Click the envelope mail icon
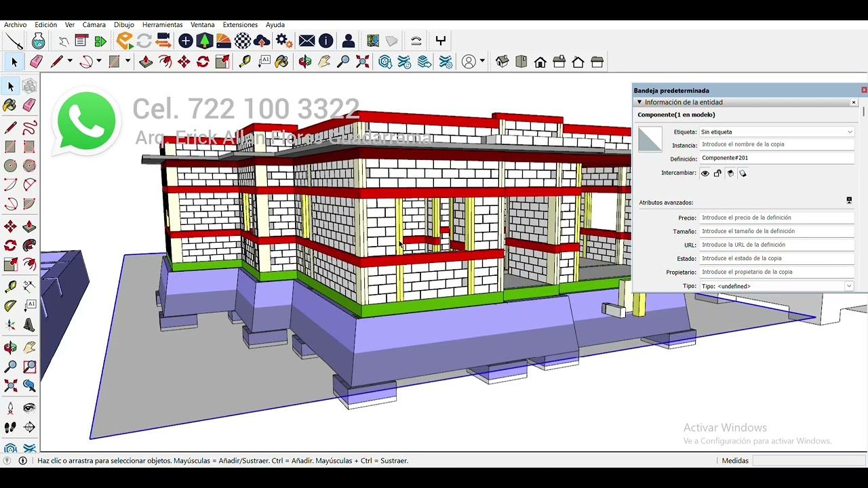The height and width of the screenshot is (488, 868). tap(307, 41)
